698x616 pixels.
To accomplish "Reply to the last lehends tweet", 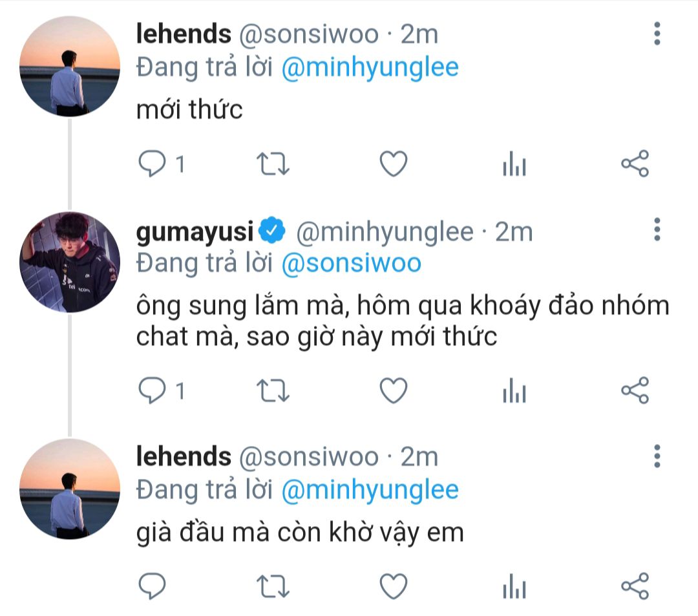I will 153,586.
